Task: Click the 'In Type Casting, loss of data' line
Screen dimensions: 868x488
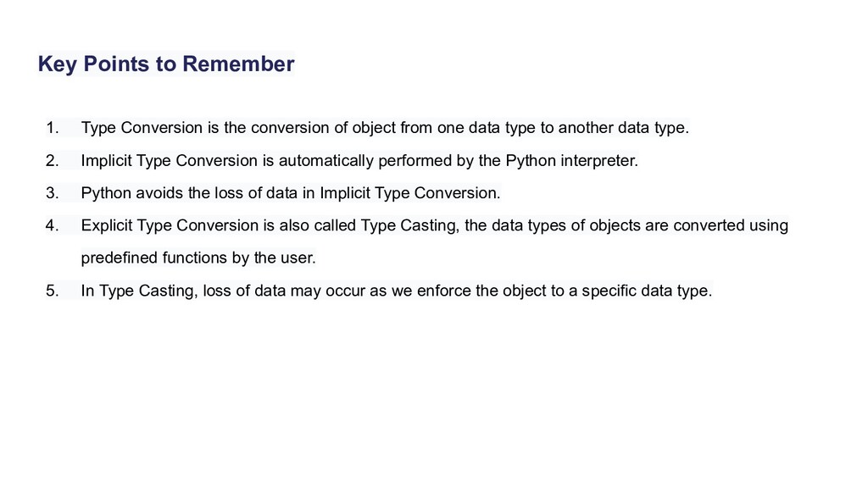Action: [x=397, y=291]
